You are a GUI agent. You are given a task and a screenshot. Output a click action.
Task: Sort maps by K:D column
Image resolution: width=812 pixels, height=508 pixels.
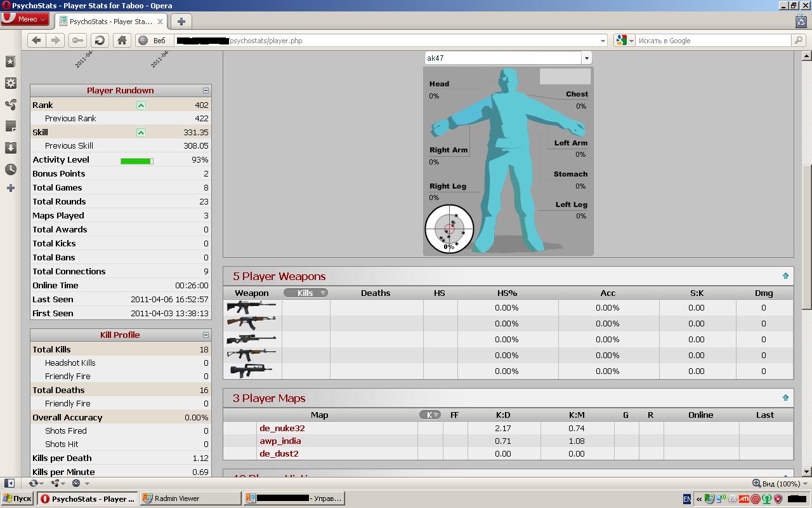pyautogui.click(x=503, y=415)
